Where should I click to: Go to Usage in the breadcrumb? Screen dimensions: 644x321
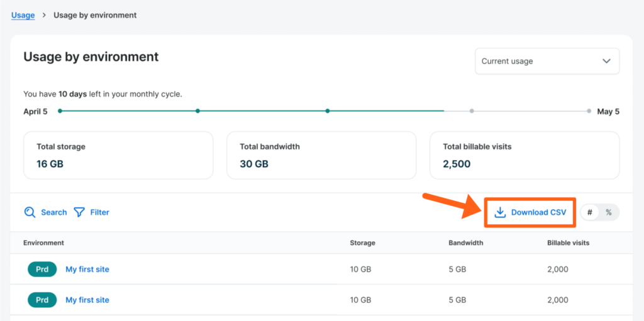(23, 15)
